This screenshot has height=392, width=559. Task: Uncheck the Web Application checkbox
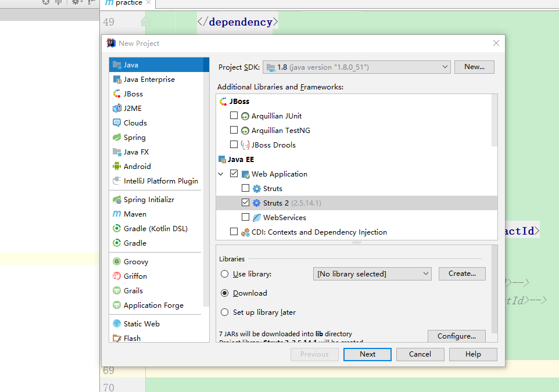(234, 174)
